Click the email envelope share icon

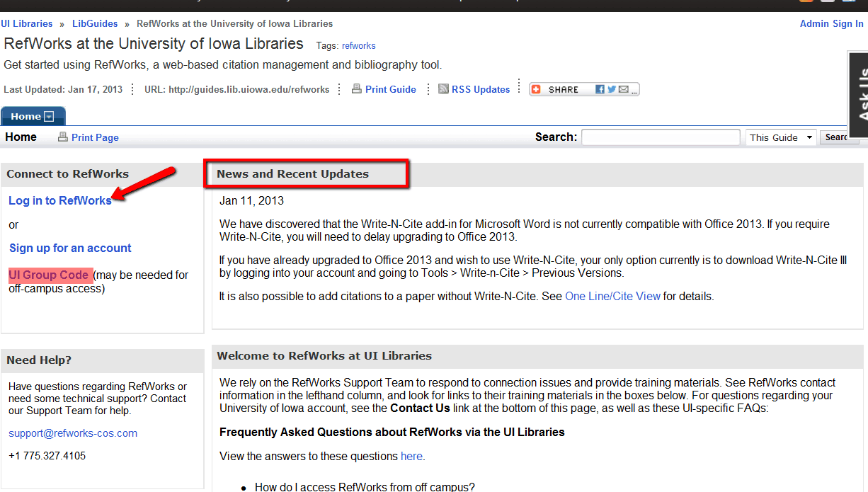pyautogui.click(x=623, y=89)
